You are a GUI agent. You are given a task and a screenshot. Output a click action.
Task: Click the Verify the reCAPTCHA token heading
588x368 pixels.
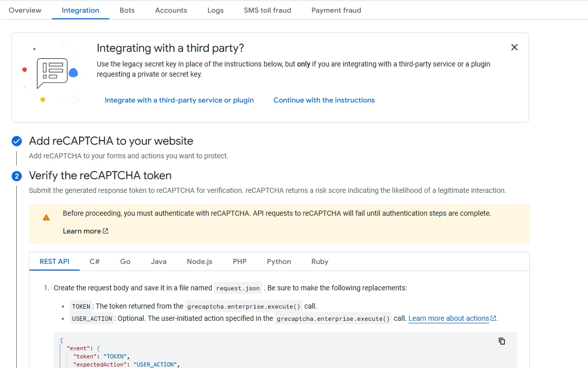coord(100,175)
